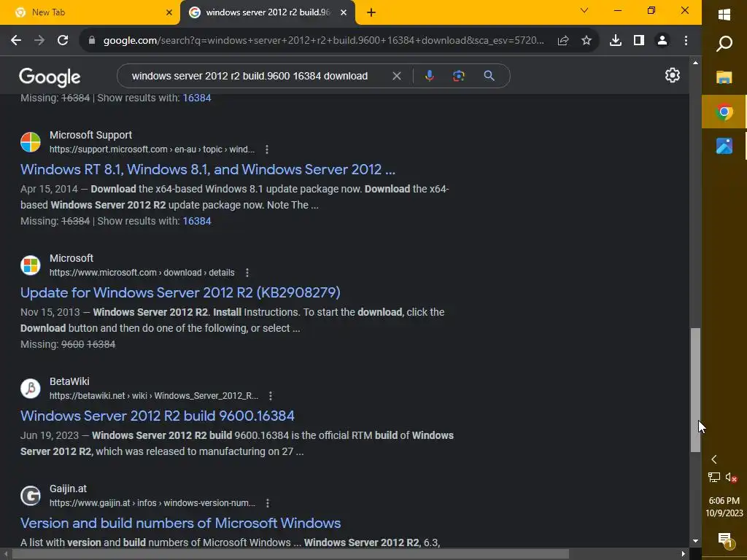Open the muted volume tray icon
Image resolution: width=747 pixels, height=560 pixels.
point(731,477)
